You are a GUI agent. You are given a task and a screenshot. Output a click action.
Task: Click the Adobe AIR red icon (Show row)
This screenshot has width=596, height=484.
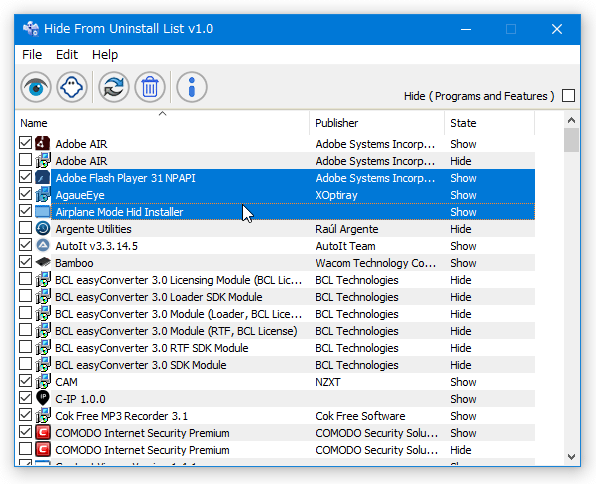click(43, 143)
